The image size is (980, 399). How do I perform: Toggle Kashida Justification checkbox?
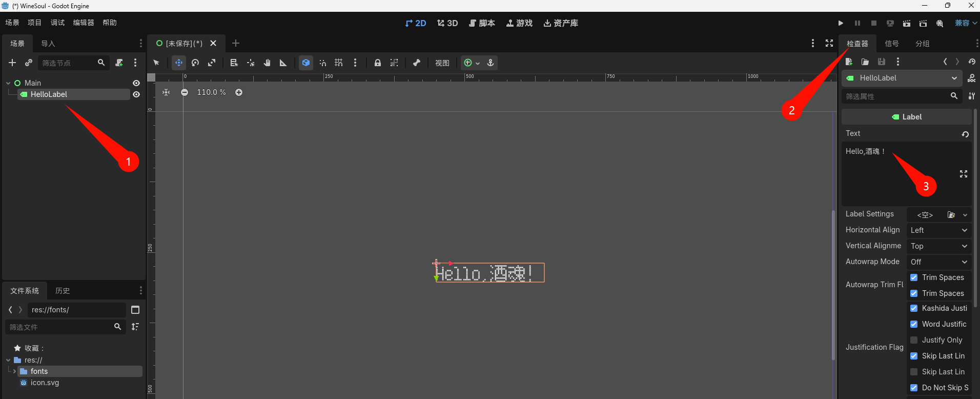tap(914, 308)
